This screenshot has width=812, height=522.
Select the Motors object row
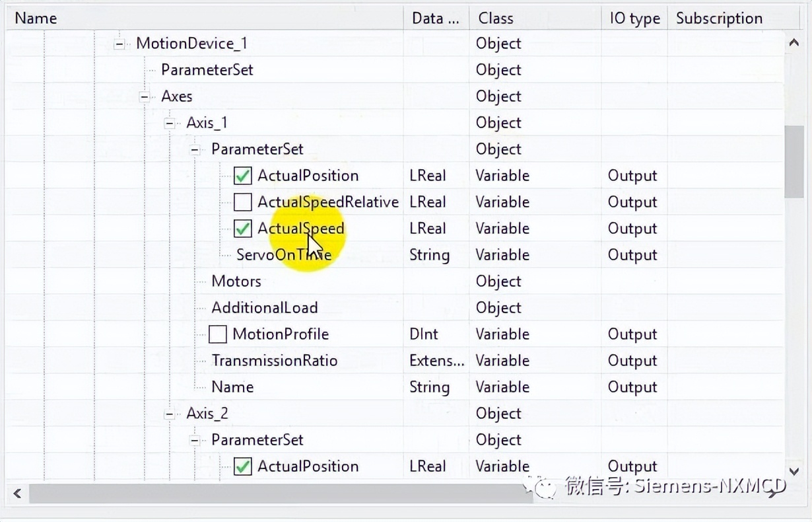click(x=236, y=281)
